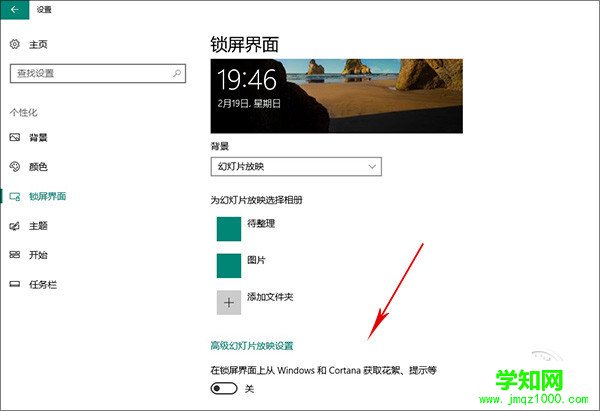
Task: Open the 主题 themes icon
Action: [15, 226]
